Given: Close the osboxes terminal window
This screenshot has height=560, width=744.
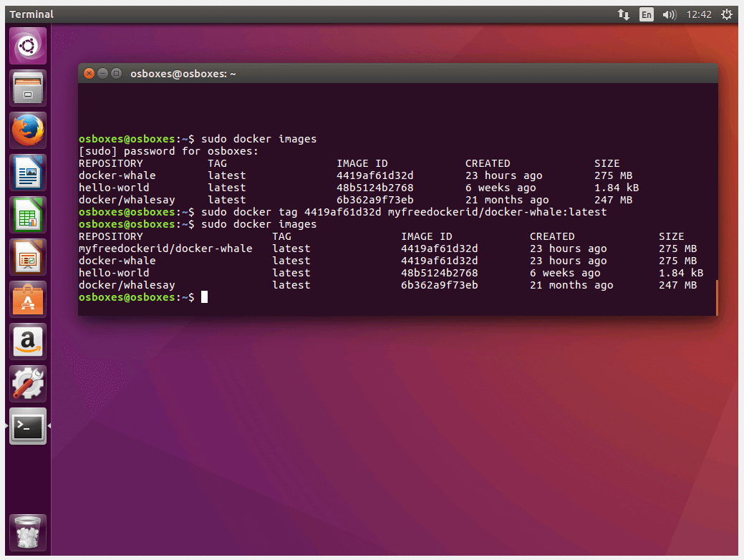Looking at the screenshot, I should click(x=89, y=74).
